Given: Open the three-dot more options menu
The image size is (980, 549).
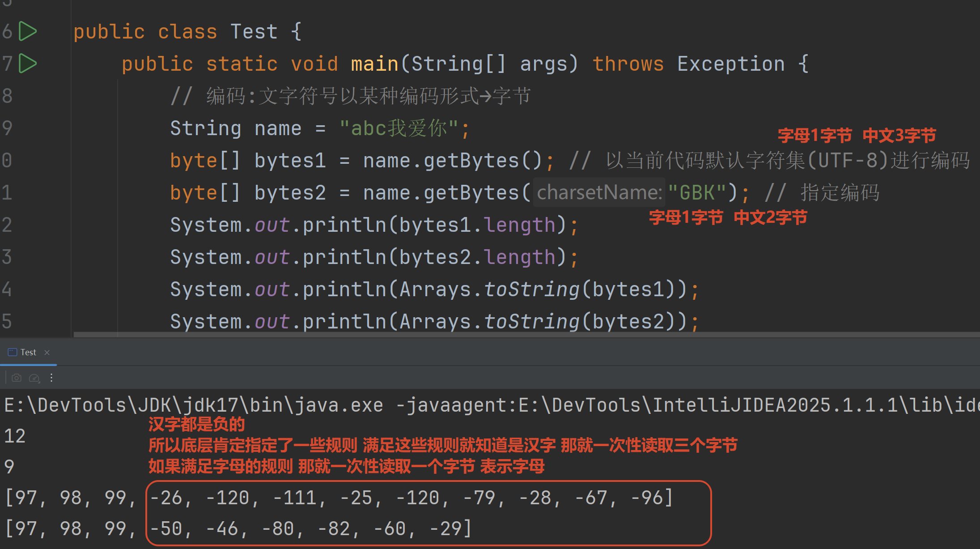Looking at the screenshot, I should click(51, 378).
